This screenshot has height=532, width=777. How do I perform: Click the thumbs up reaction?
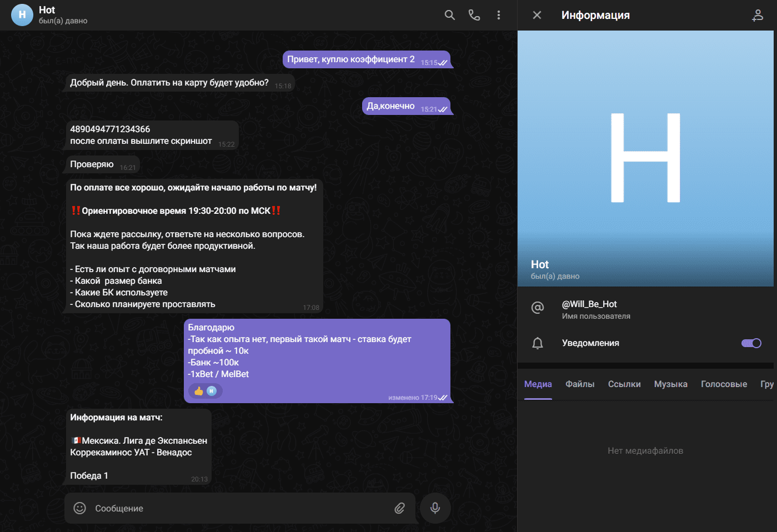(199, 391)
